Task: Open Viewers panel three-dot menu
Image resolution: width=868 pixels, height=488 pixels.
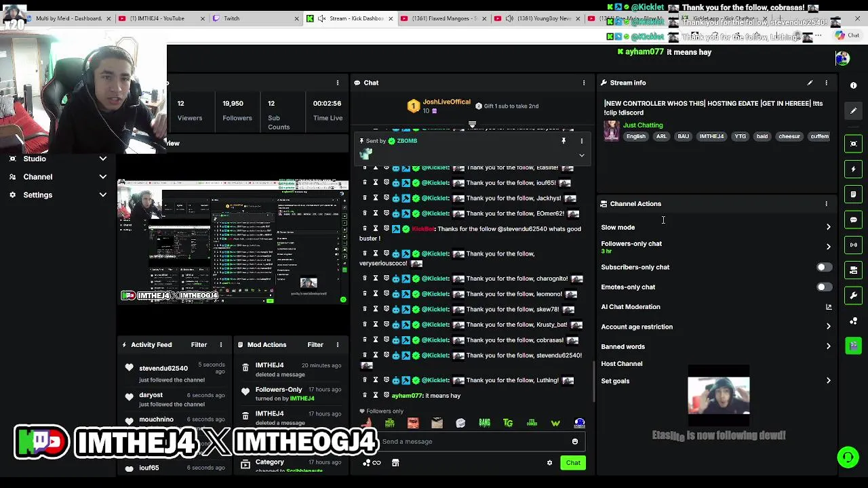Action: pos(337,83)
